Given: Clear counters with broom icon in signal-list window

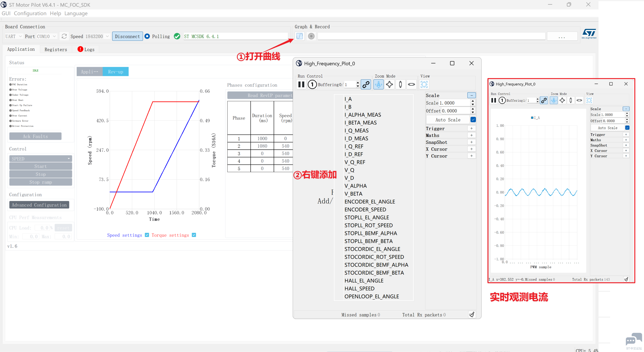Looking at the screenshot, I should tap(472, 315).
